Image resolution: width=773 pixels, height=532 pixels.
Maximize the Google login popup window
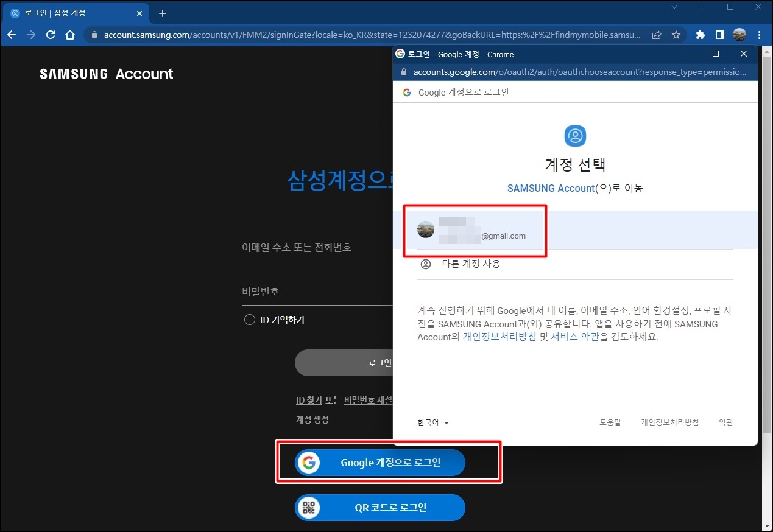click(716, 54)
